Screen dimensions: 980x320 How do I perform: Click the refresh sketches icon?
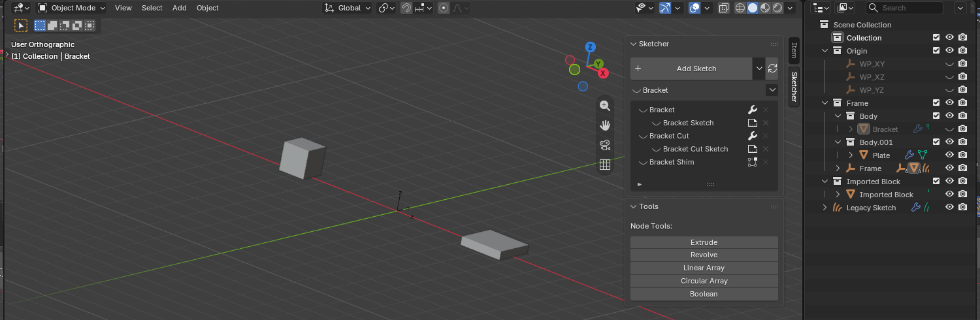772,69
